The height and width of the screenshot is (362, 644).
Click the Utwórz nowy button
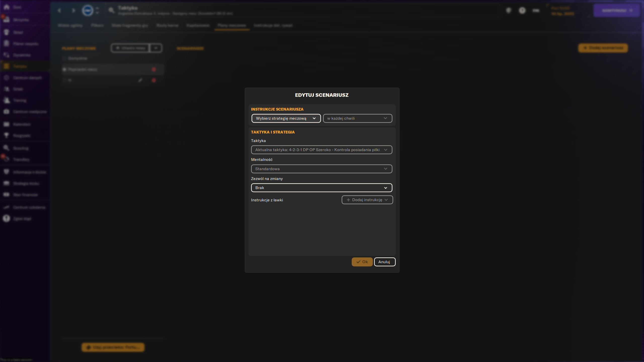click(130, 48)
